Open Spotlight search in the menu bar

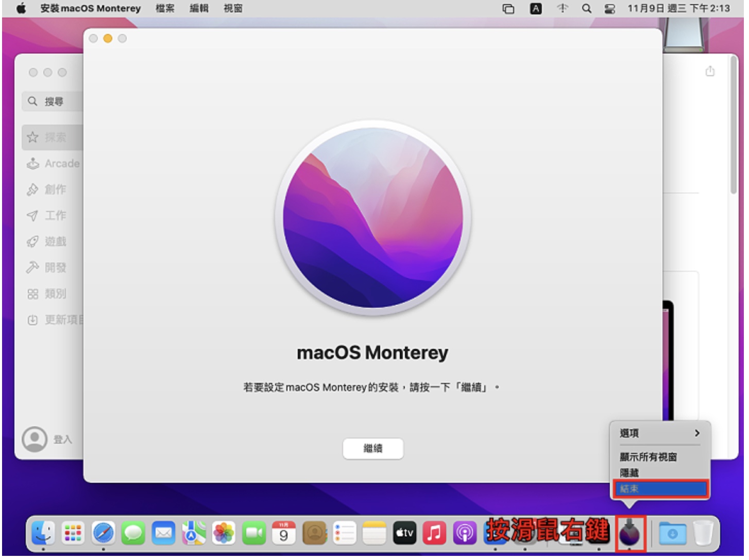586,8
